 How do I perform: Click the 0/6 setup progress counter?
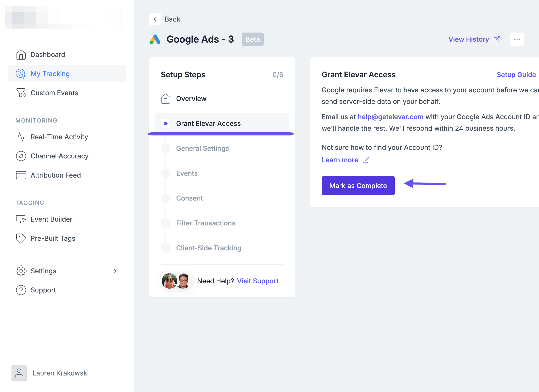(x=278, y=75)
